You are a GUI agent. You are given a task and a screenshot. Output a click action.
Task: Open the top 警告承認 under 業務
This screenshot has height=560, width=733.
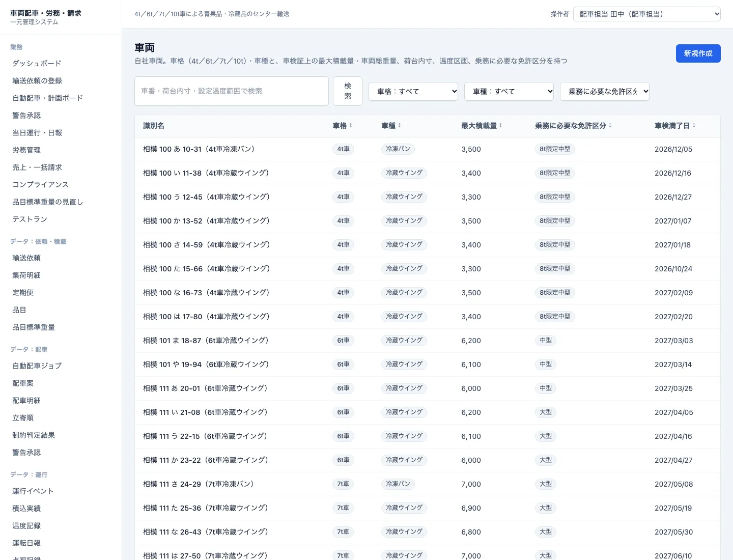pos(26,116)
